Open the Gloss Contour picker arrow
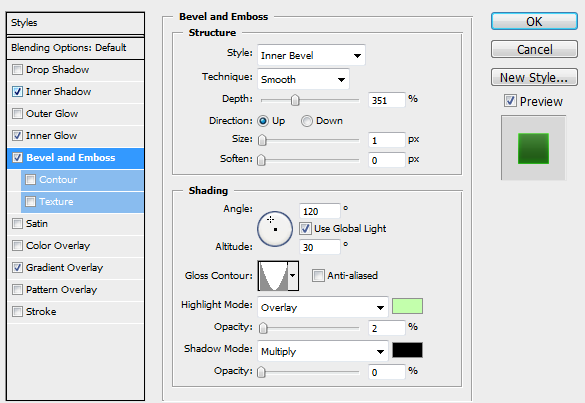Image resolution: width=585 pixels, height=403 pixels. pos(293,276)
